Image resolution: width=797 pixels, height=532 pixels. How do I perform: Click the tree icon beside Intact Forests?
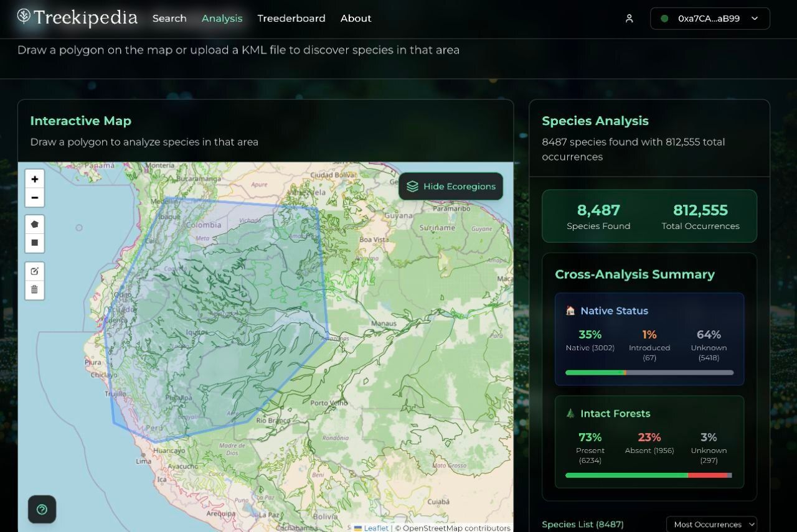pyautogui.click(x=570, y=413)
